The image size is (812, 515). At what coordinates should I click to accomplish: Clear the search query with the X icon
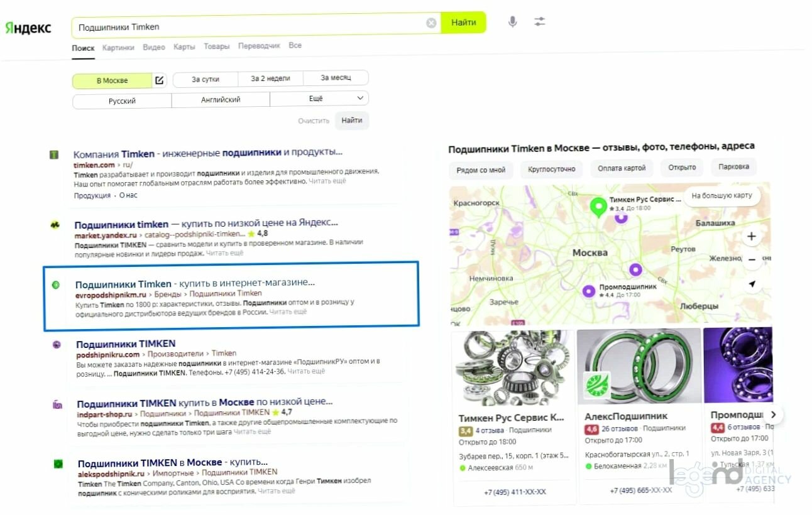[x=431, y=23]
